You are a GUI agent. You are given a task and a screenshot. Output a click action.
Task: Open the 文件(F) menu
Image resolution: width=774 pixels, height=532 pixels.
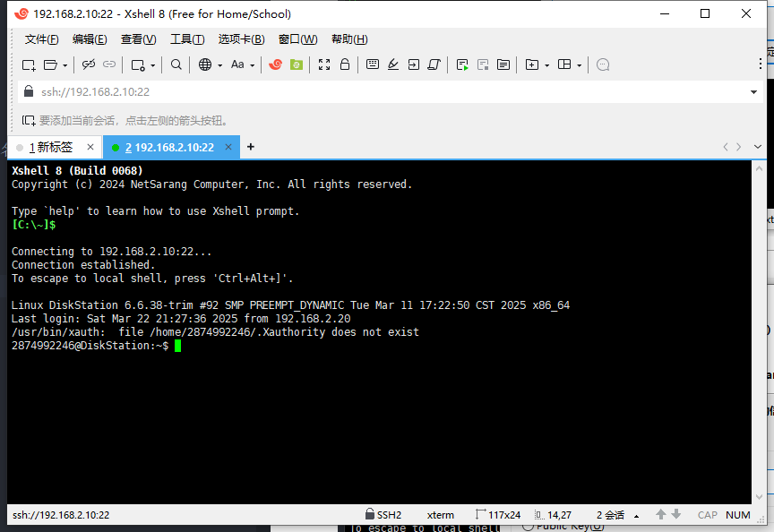(x=41, y=39)
